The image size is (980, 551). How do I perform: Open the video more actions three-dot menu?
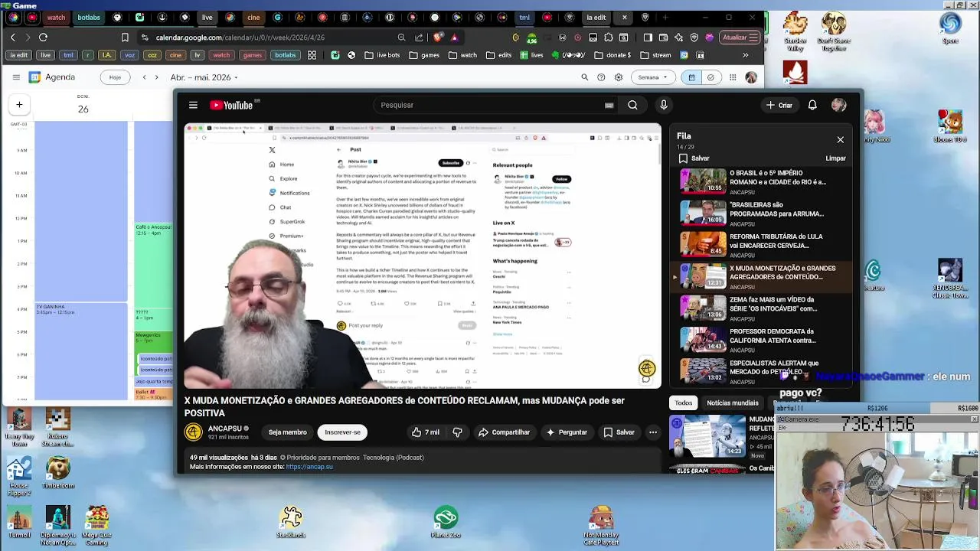pos(653,432)
